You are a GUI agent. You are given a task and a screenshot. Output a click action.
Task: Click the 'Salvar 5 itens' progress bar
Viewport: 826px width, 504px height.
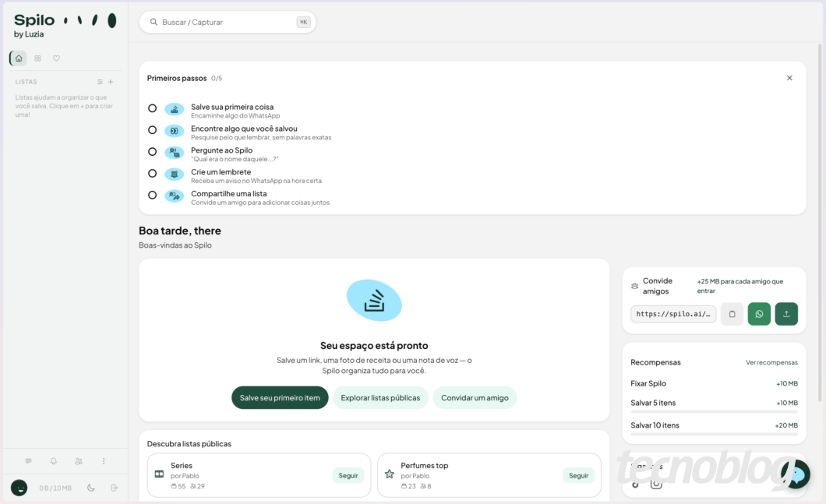click(714, 412)
